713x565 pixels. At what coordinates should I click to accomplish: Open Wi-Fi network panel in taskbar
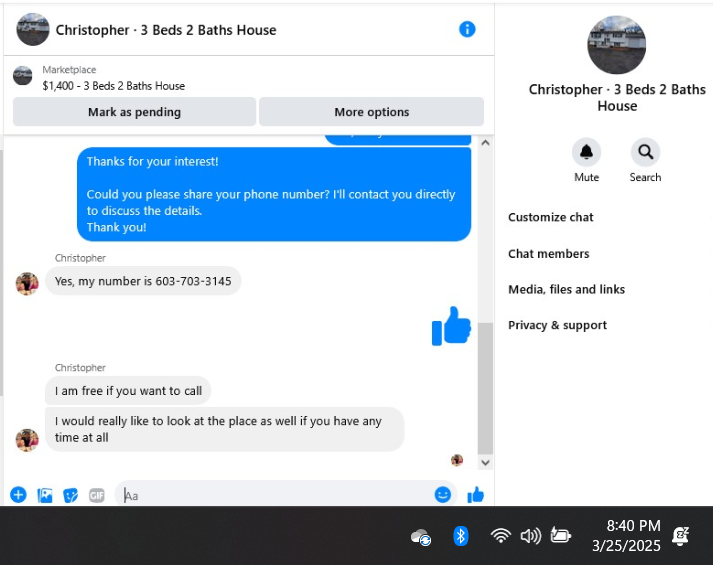(x=501, y=536)
